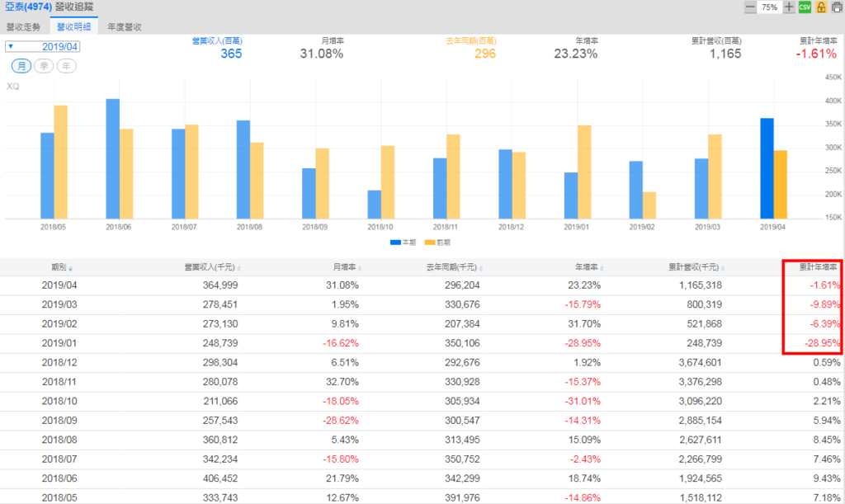Toggle the 本期 blue legend swatch
Viewport: 845px width, 504px height.
(x=395, y=243)
